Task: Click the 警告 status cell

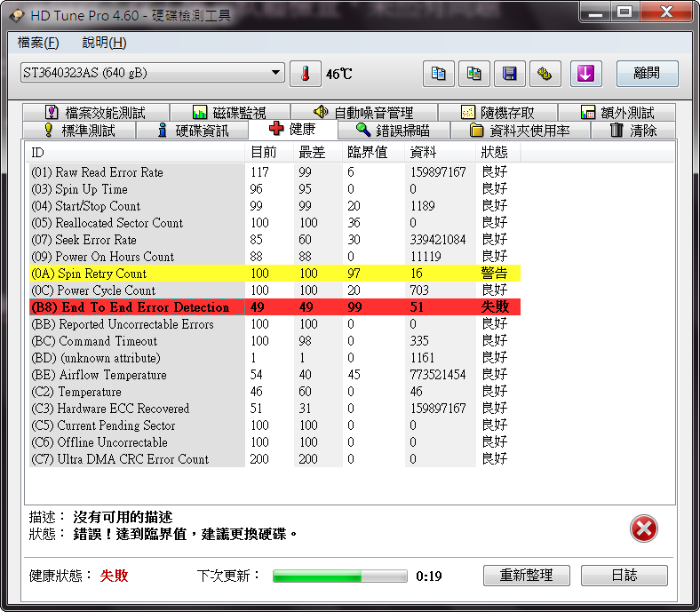Action: [x=494, y=274]
